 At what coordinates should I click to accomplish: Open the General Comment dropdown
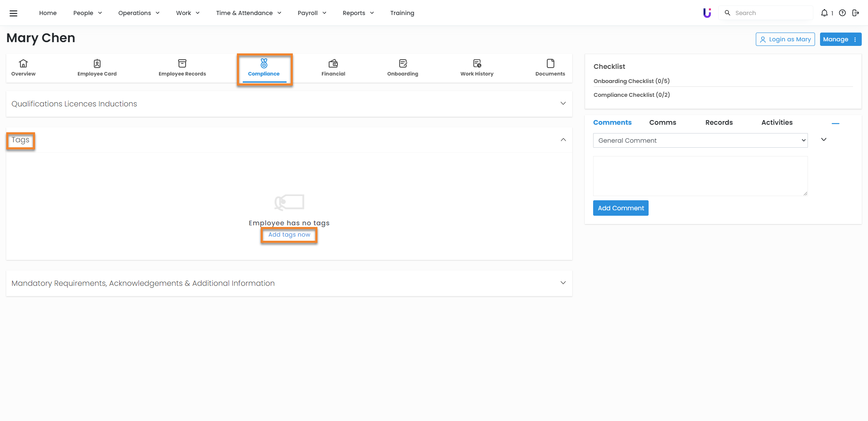click(700, 141)
